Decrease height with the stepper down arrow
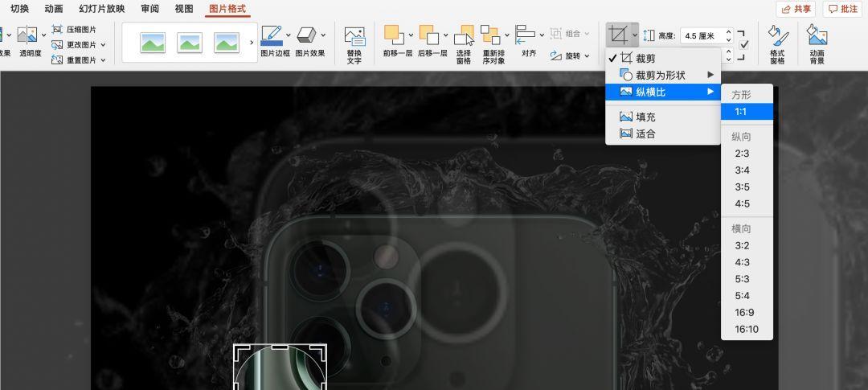The width and height of the screenshot is (868, 390). (x=728, y=40)
